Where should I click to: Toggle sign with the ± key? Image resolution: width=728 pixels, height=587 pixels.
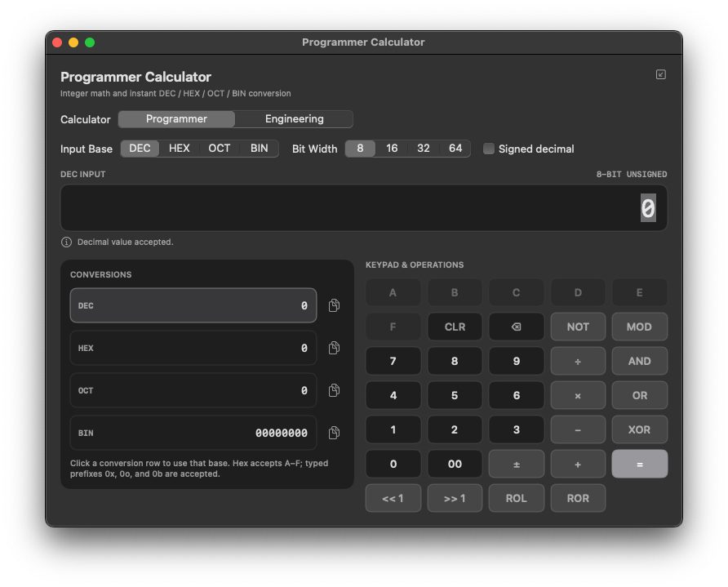click(517, 464)
